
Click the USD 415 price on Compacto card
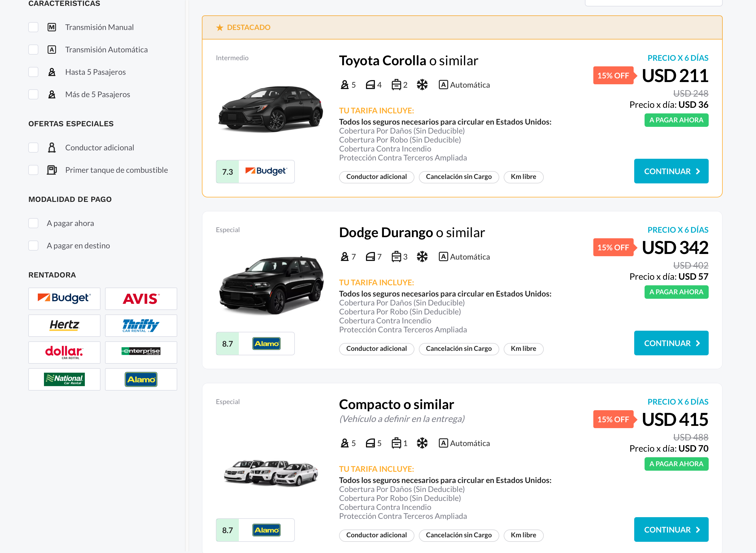(675, 419)
